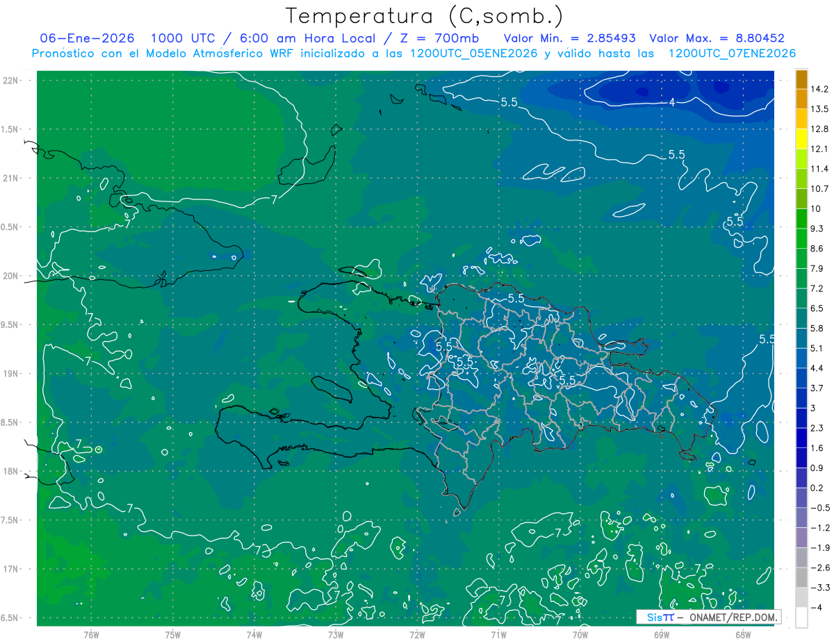Click the '7.9' colorbar value
This screenshot has height=644, width=834.
[817, 268]
